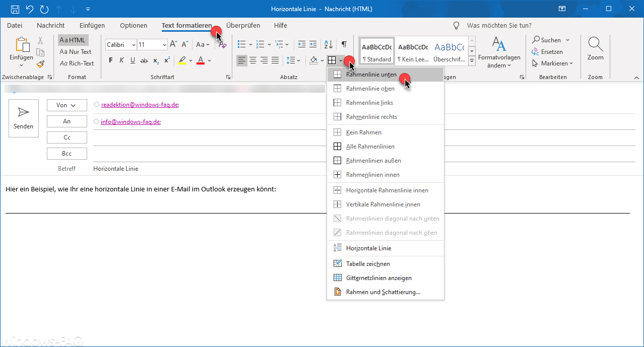
Task: Show paragraph marks with the ¶ icon
Action: [344, 44]
